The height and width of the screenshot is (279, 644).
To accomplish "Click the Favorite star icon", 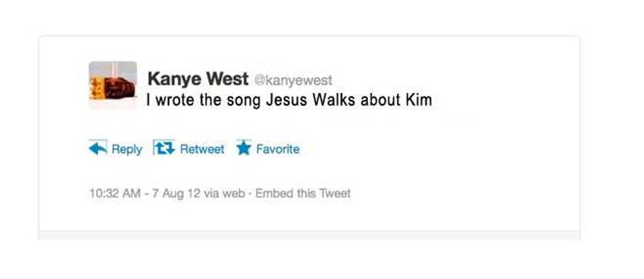I will [244, 148].
